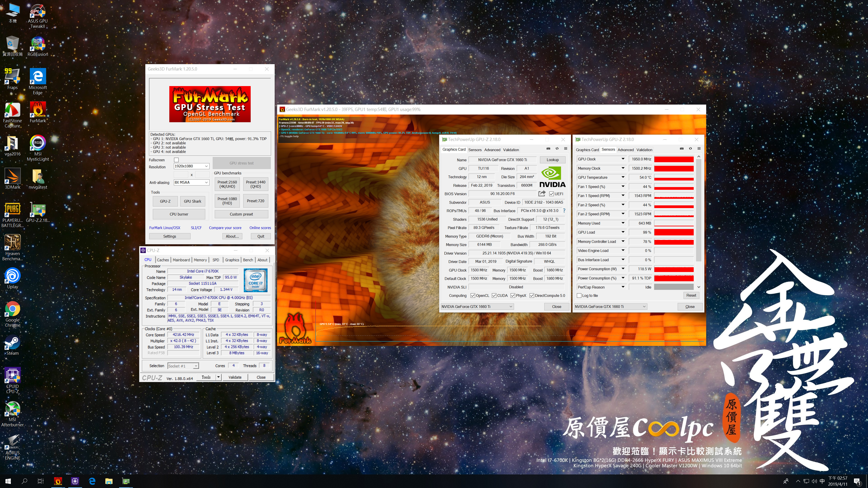The width and height of the screenshot is (868, 488).
Task: Open GPU-Z.2.18 desktop icon
Action: click(x=38, y=212)
